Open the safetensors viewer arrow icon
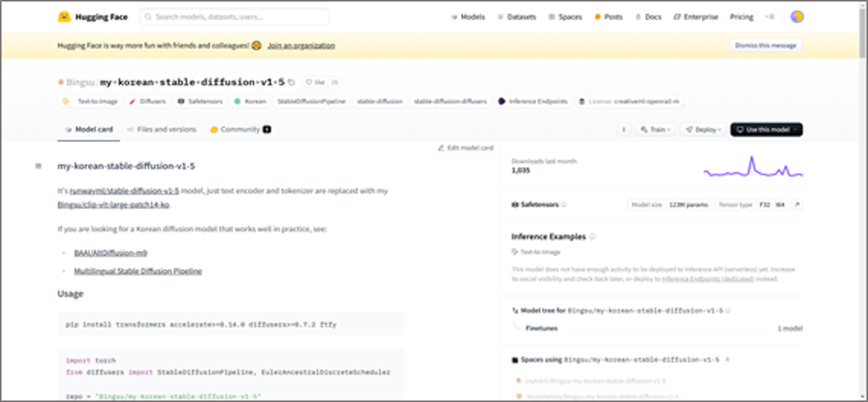 [x=796, y=205]
